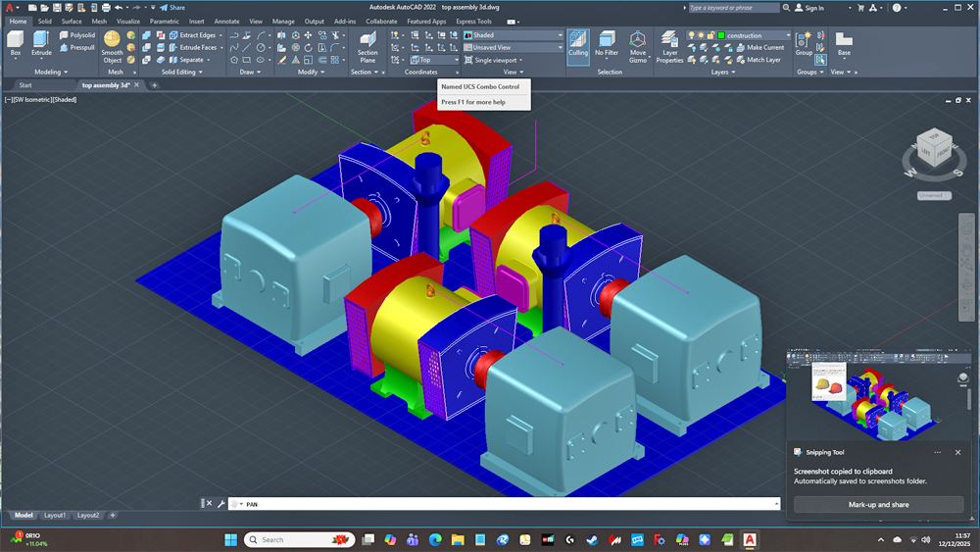Click the green construction layer color swatch
Image resolution: width=980 pixels, height=552 pixels.
pos(721,35)
